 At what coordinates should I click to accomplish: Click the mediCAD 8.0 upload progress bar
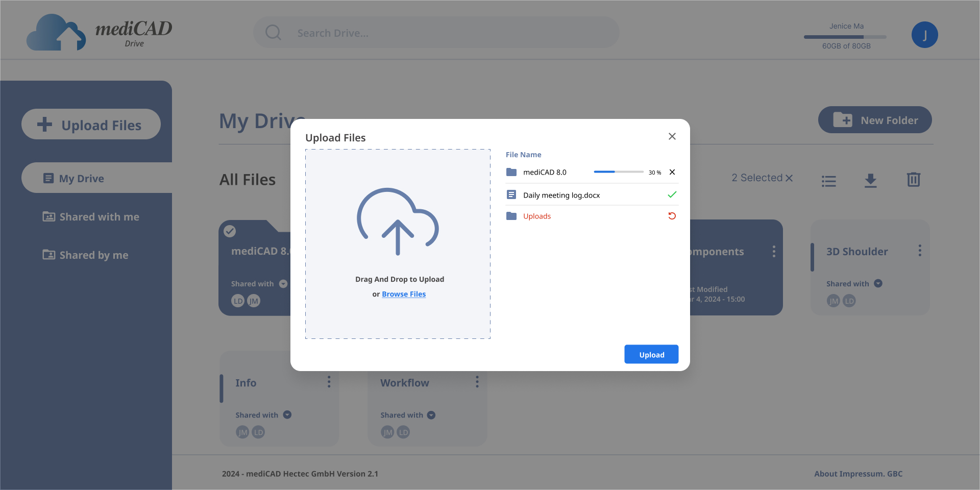(619, 172)
